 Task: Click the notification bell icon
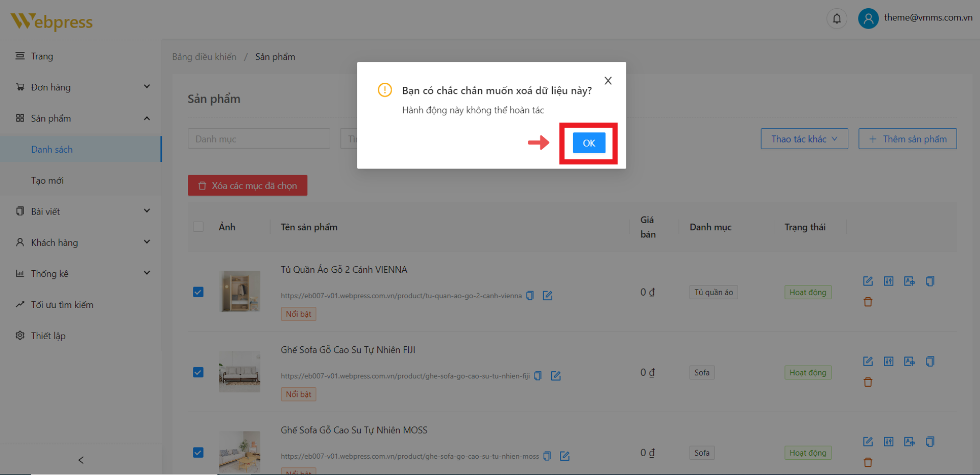(x=837, y=19)
